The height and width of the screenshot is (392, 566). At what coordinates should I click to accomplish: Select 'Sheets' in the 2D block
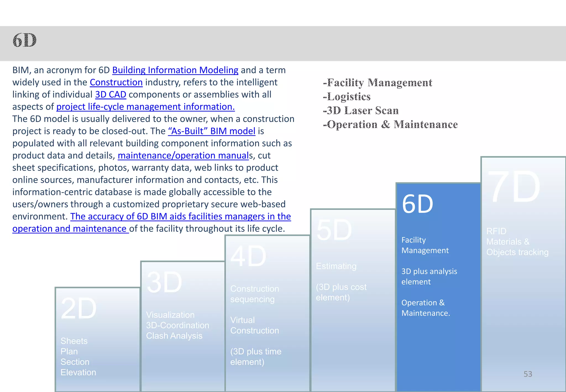(x=74, y=341)
